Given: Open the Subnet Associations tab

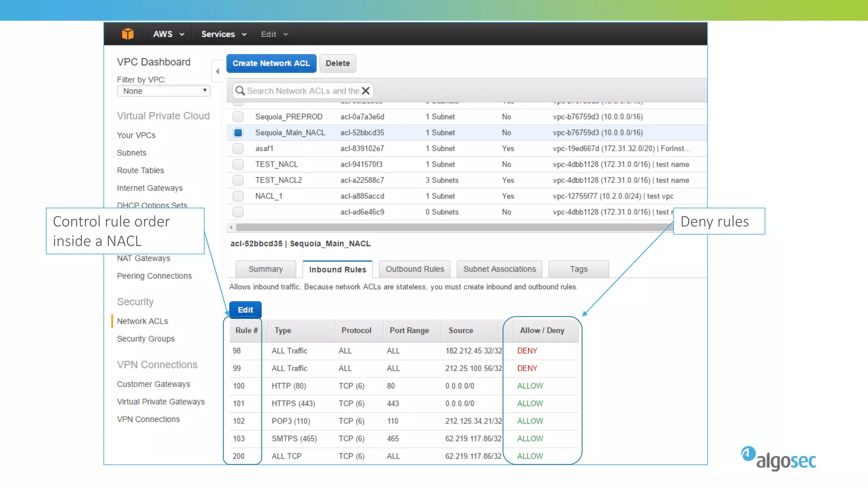Looking at the screenshot, I should point(499,269).
